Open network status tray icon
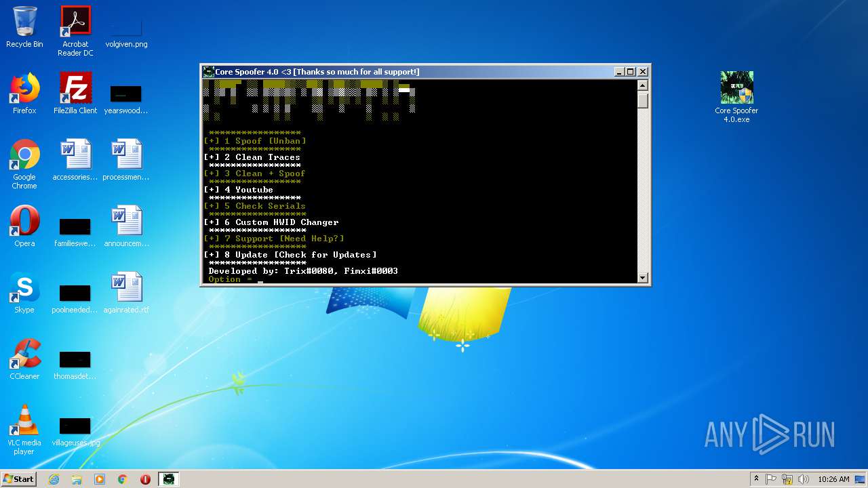The width and height of the screenshot is (868, 488). [787, 479]
